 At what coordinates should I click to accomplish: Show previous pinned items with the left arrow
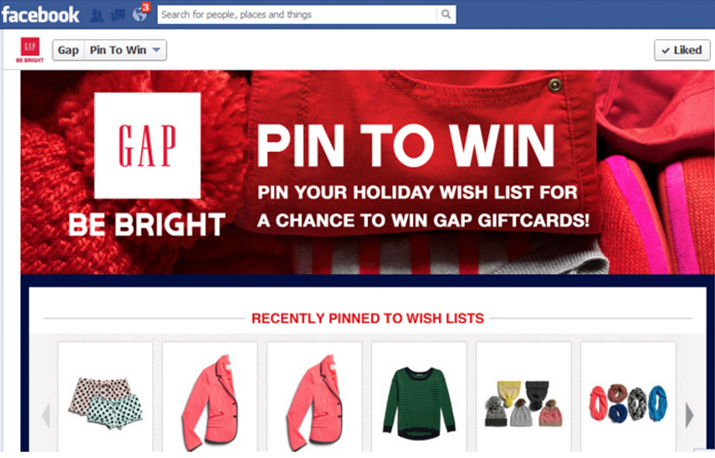[46, 415]
